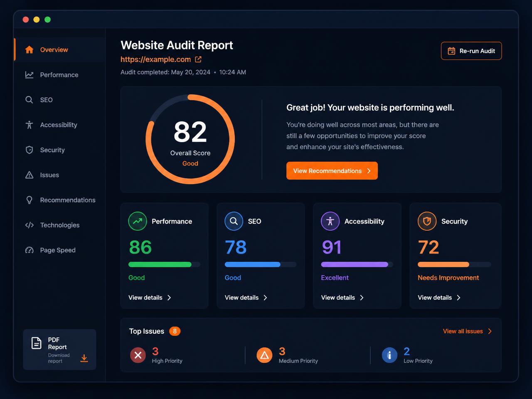
Task: Select Recommendations in the sidebar
Action: coord(59,200)
